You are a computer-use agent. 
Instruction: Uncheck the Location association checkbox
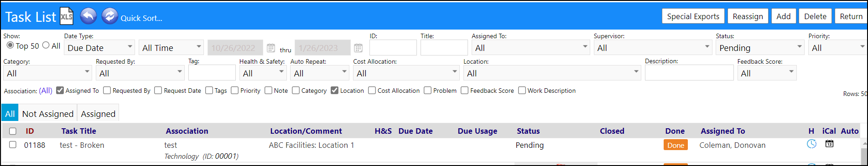[334, 91]
